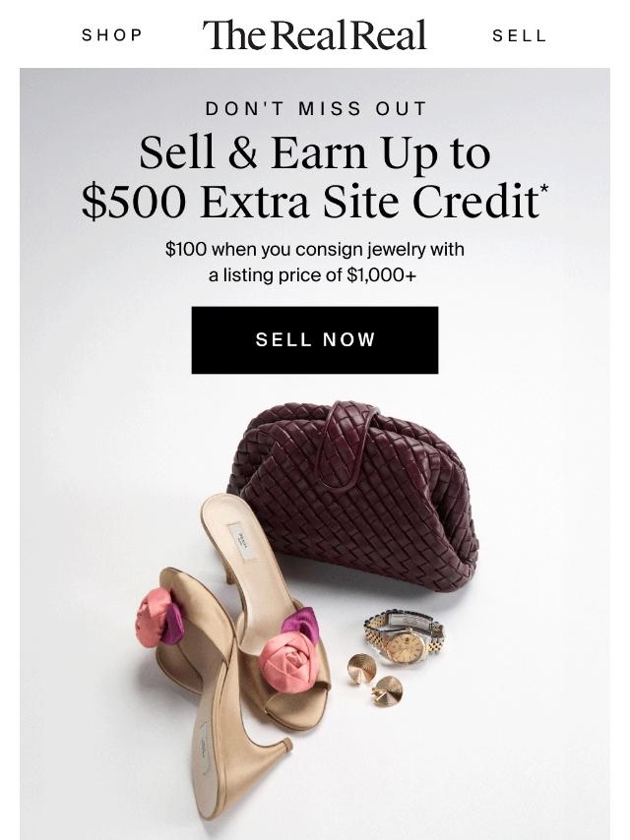Open the SHOP link in header
630x840 pixels.
(x=112, y=35)
